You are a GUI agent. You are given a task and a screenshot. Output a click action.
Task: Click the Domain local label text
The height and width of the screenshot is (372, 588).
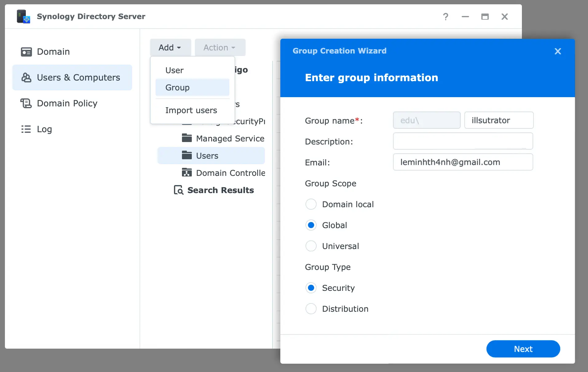pyautogui.click(x=348, y=204)
